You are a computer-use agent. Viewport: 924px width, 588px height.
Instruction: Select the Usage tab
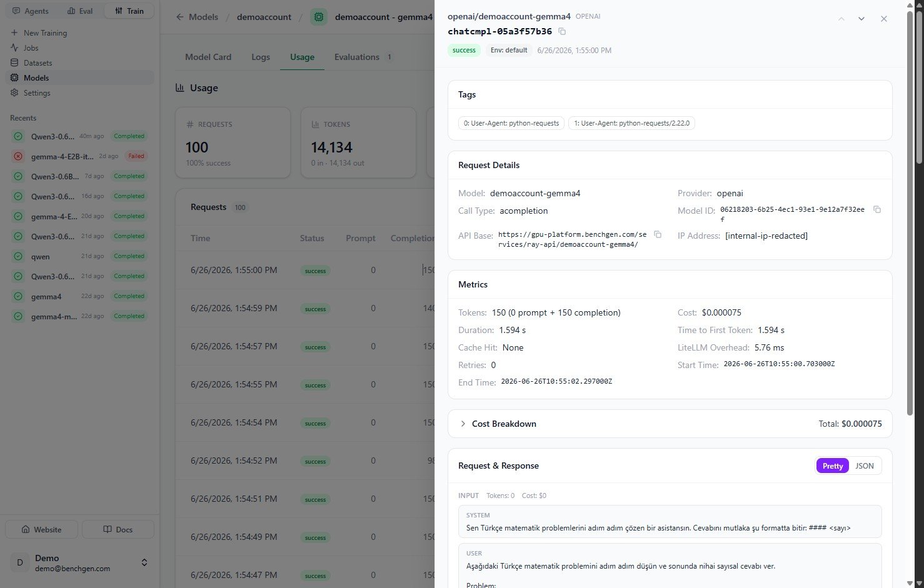pos(302,57)
